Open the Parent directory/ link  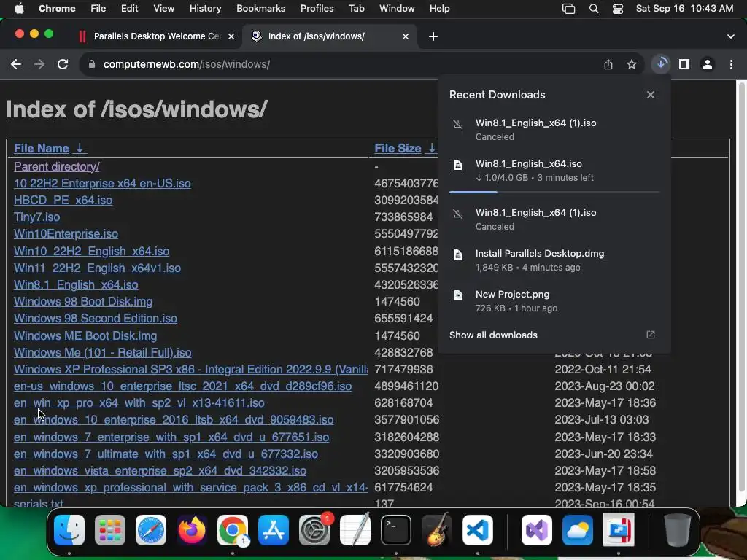point(57,167)
